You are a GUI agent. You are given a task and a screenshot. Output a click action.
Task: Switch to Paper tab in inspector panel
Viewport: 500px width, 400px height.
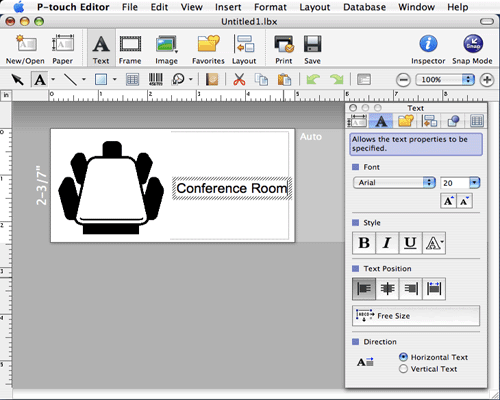coord(357,121)
